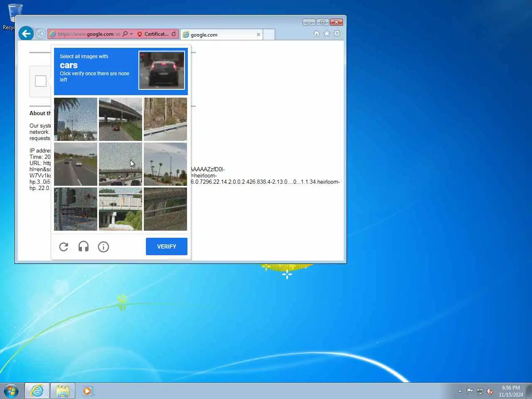The image size is (532, 399).
Task: Go to the Home page icon
Action: click(x=317, y=34)
